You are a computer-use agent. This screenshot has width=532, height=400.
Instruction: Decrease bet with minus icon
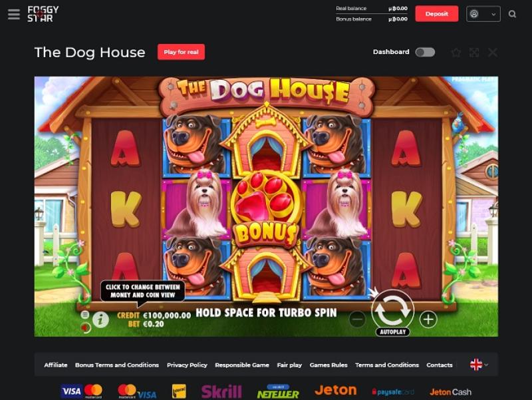point(357,319)
